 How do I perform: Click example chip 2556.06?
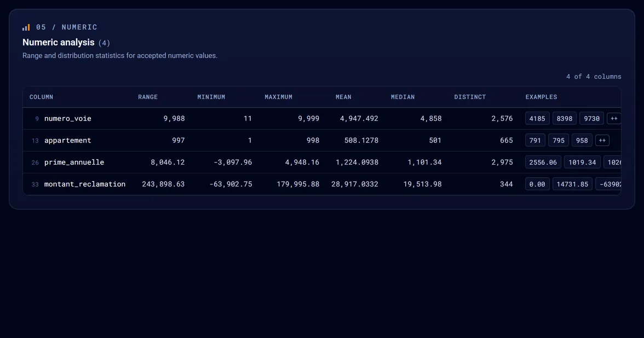pyautogui.click(x=543, y=162)
